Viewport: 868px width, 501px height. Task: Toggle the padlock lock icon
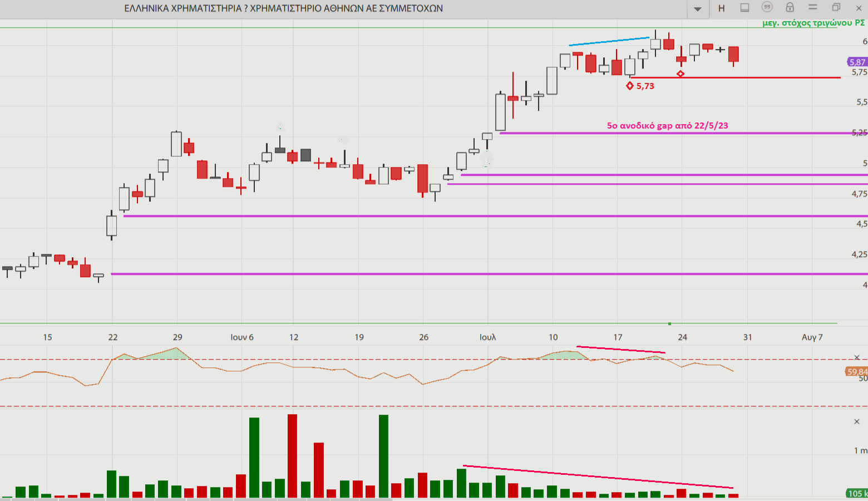pos(790,7)
